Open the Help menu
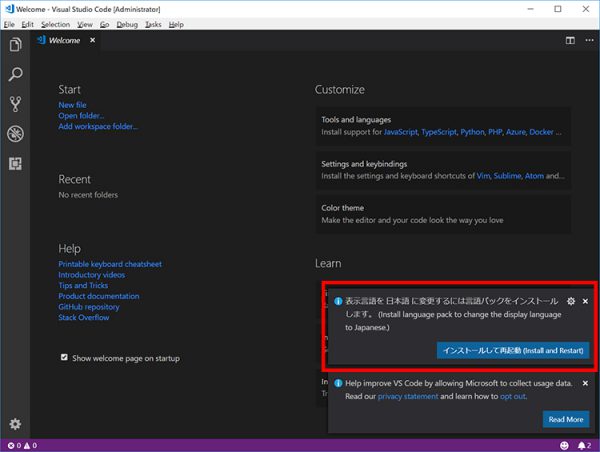Image resolution: width=600 pixels, height=452 pixels. [x=176, y=24]
